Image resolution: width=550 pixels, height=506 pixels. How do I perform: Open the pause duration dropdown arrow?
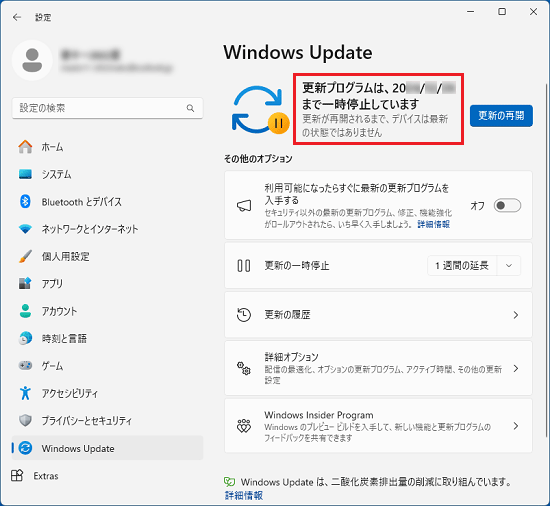click(509, 265)
